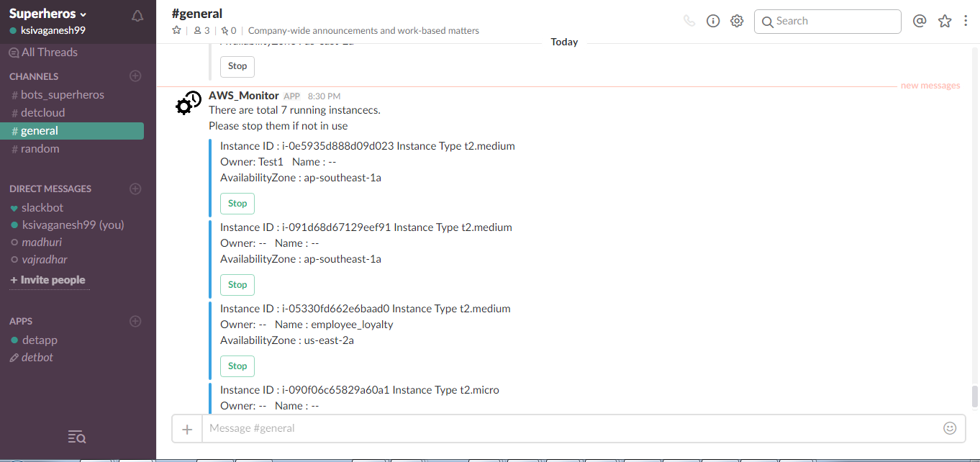Image resolution: width=980 pixels, height=462 pixels.
Task: Open All Threads view
Action: click(x=43, y=52)
